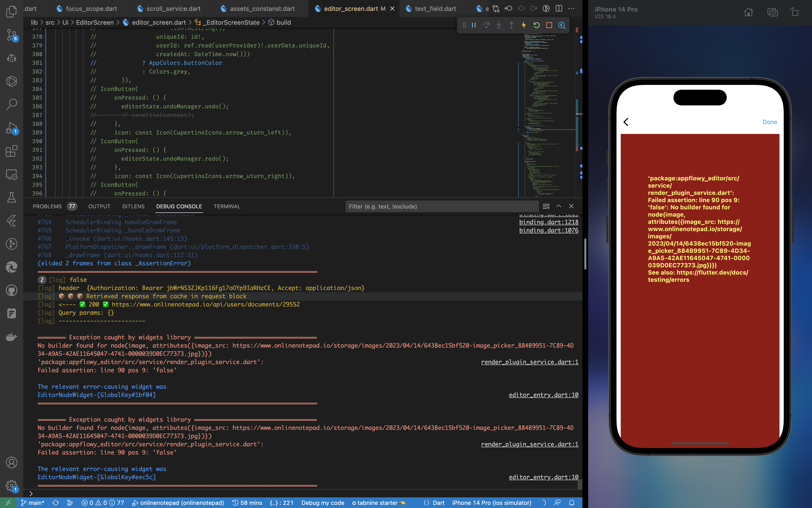Viewport: 812px width, 508px height.
Task: Expand the grouped '2' log false entry
Action: point(42,280)
